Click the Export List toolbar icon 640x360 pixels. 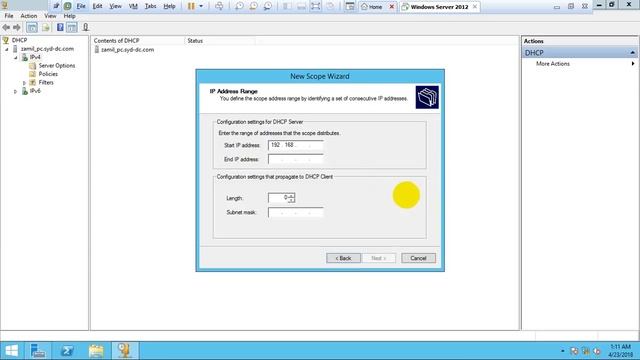click(46, 27)
